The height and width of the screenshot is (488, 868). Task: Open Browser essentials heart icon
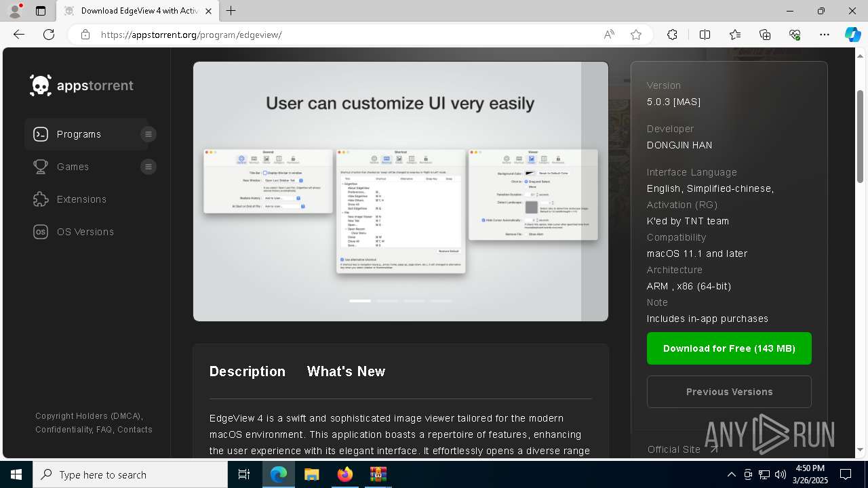point(795,35)
